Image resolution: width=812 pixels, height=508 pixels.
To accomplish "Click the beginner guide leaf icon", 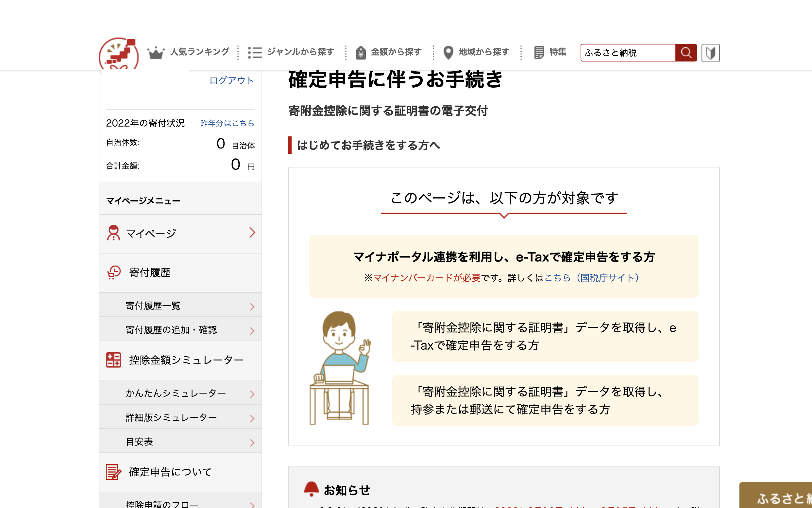I will click(x=710, y=53).
